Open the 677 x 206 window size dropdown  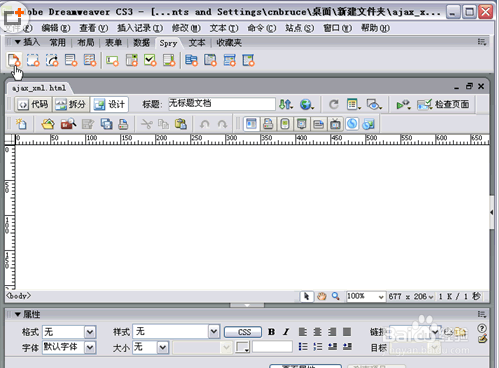click(x=431, y=296)
